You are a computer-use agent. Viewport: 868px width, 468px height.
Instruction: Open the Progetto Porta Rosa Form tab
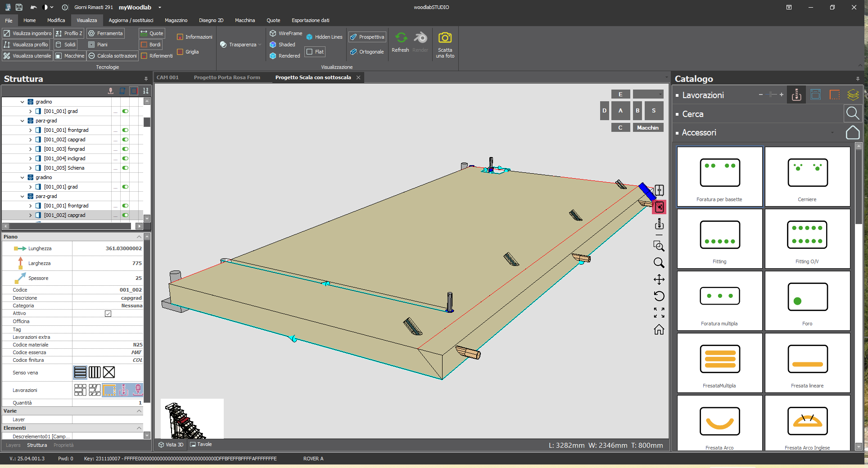click(227, 77)
